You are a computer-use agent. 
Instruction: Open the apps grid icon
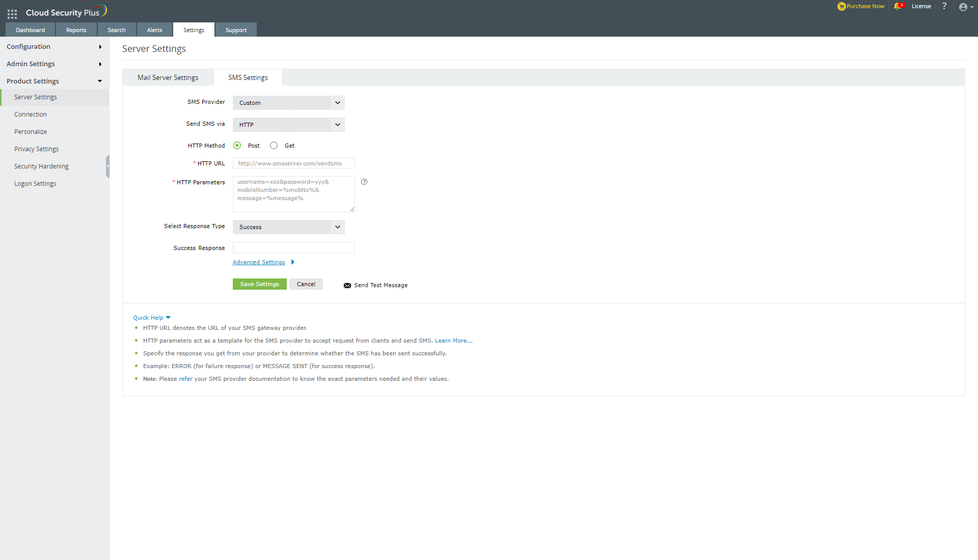(12, 14)
